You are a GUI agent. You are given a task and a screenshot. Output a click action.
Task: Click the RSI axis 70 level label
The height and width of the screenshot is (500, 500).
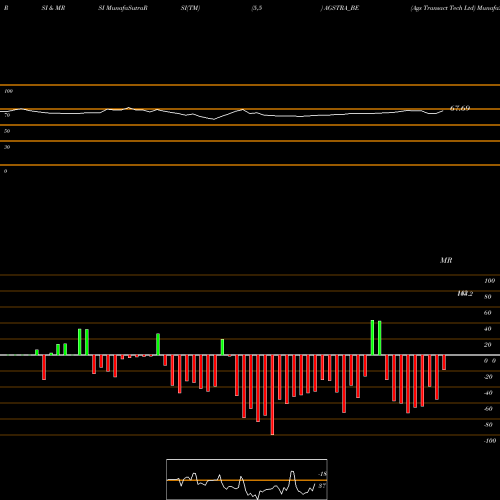point(7,115)
